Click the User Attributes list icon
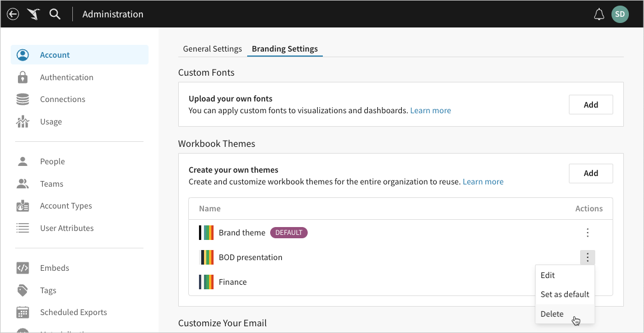The width and height of the screenshot is (644, 333). click(22, 228)
